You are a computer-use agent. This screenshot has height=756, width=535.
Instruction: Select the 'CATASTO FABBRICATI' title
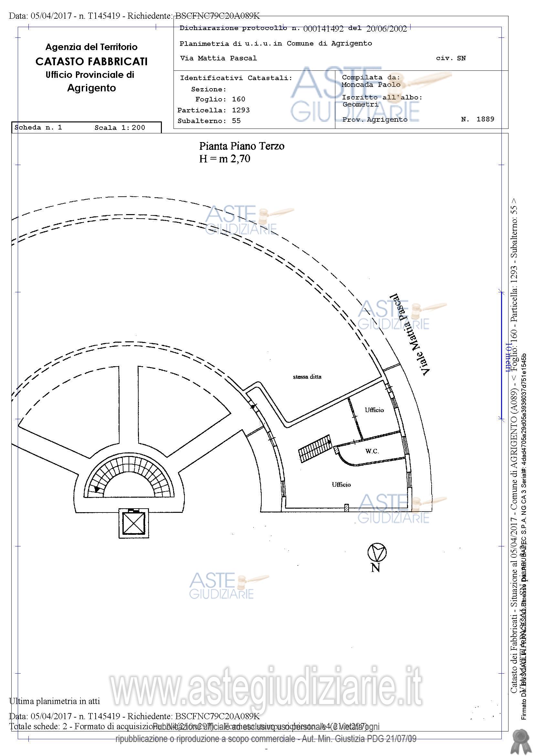(91, 62)
